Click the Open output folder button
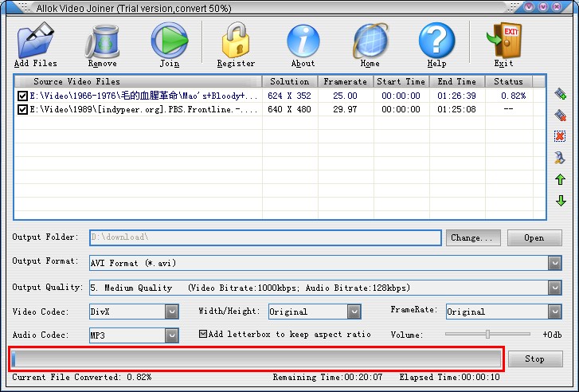Viewport: 579px width, 392px height. (x=534, y=238)
